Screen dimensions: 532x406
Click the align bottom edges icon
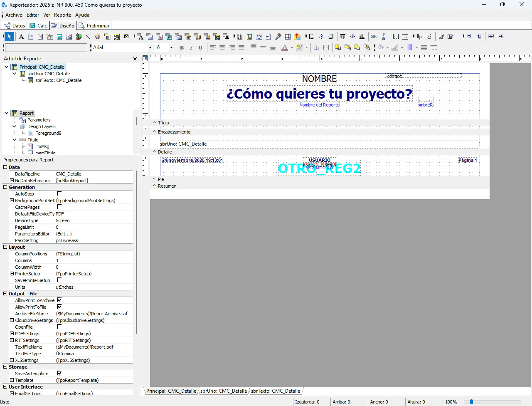362,37
